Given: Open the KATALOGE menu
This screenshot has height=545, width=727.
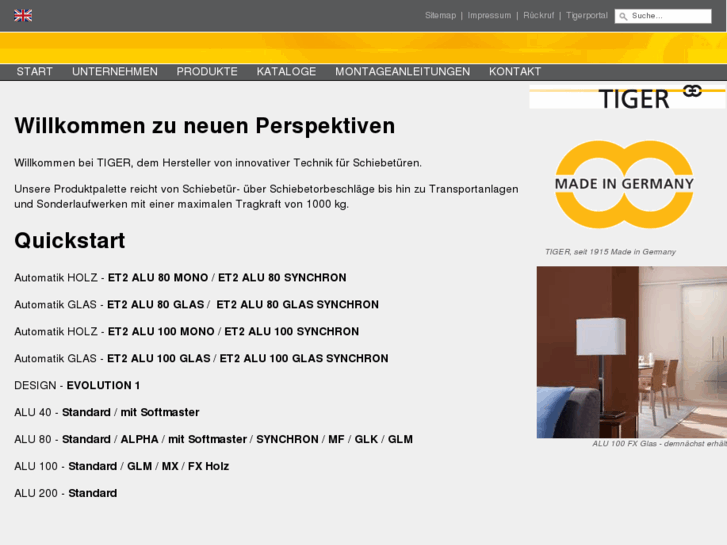Looking at the screenshot, I should point(286,72).
